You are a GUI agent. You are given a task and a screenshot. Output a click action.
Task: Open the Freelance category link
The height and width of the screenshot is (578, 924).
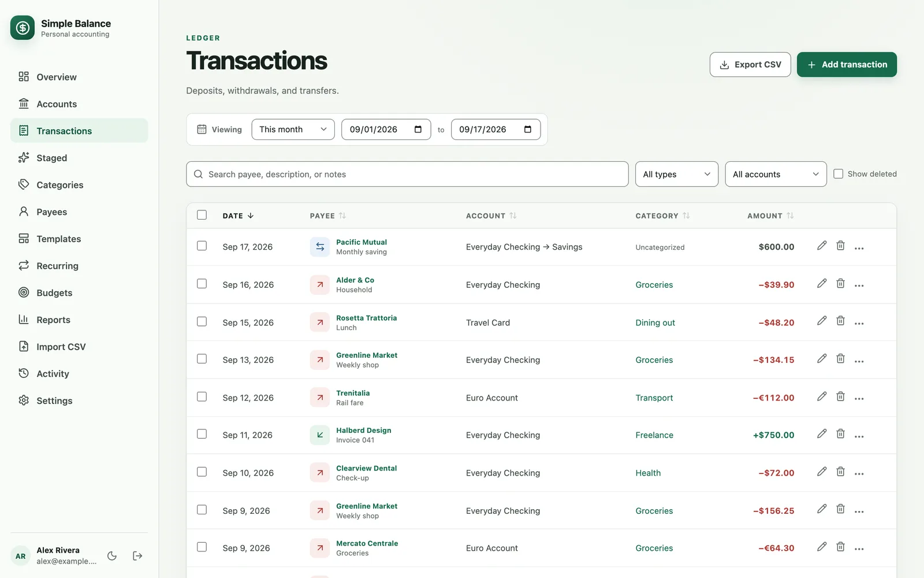pos(654,435)
